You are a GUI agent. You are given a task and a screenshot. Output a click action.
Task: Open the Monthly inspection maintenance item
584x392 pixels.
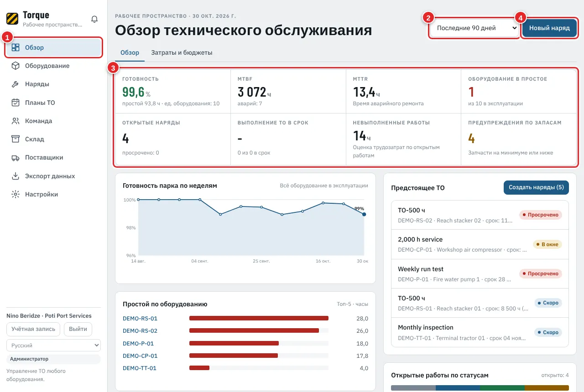tap(480, 332)
